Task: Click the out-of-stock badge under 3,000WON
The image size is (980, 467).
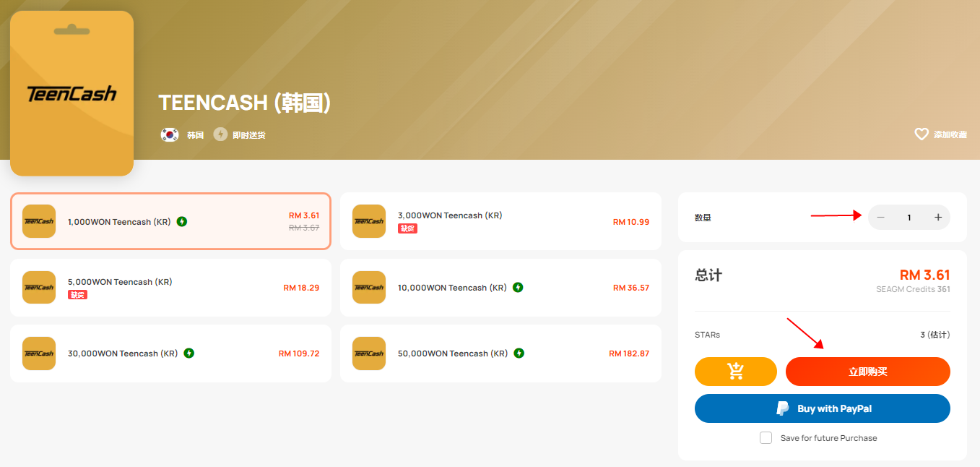Action: click(x=407, y=228)
